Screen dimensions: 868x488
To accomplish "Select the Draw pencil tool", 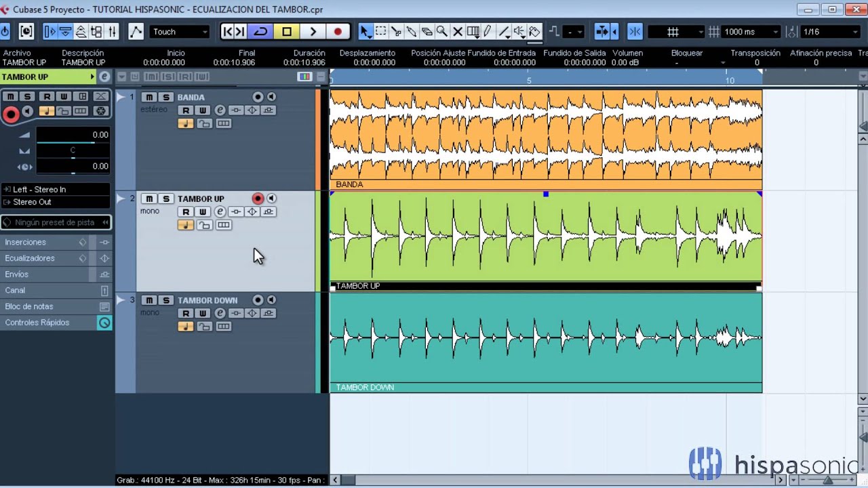I will point(488,32).
